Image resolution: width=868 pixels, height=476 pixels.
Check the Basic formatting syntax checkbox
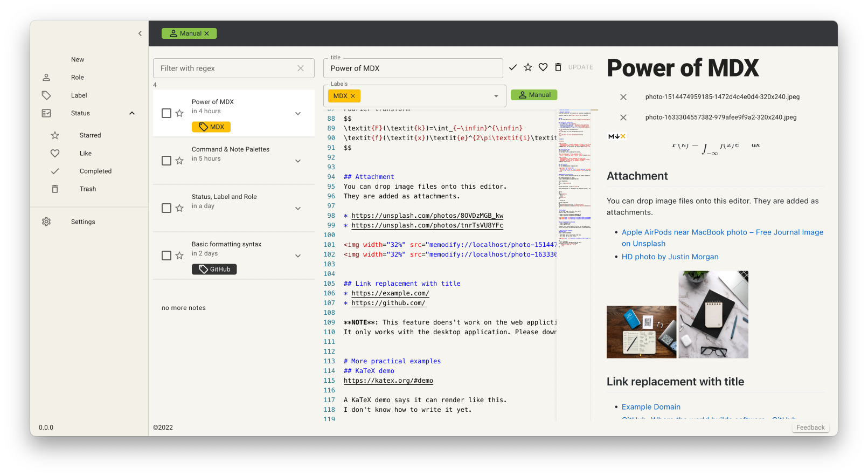point(166,256)
